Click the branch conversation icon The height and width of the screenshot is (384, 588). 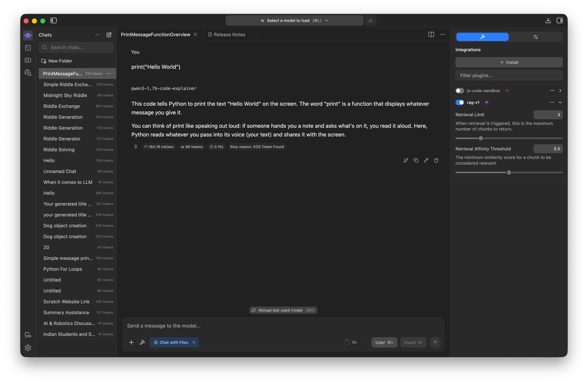(406, 160)
